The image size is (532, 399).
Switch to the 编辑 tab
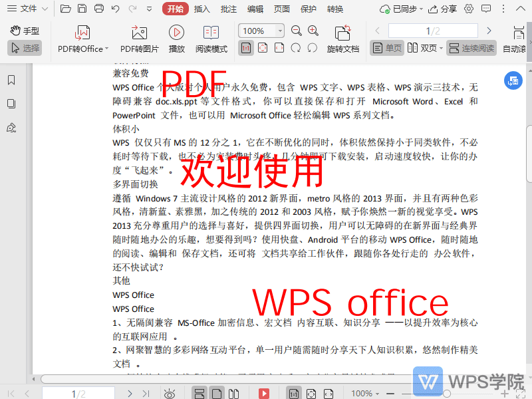coord(255,9)
